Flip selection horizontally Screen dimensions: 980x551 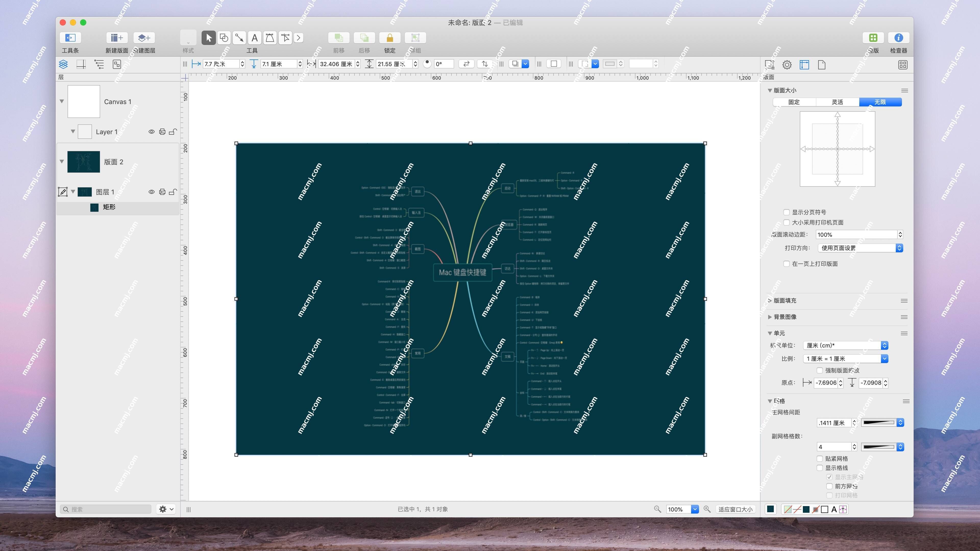tap(467, 64)
